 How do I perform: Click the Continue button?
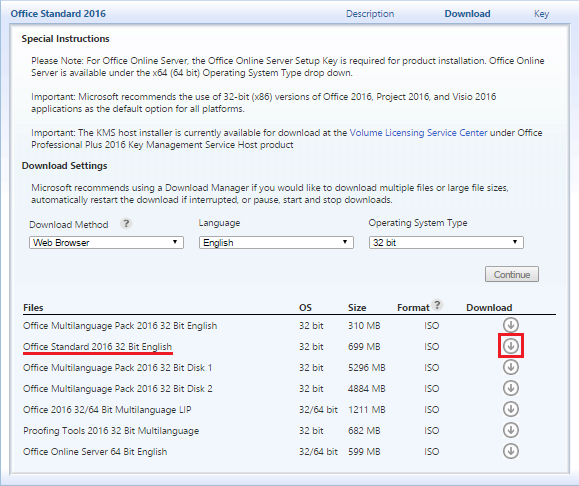[x=512, y=274]
